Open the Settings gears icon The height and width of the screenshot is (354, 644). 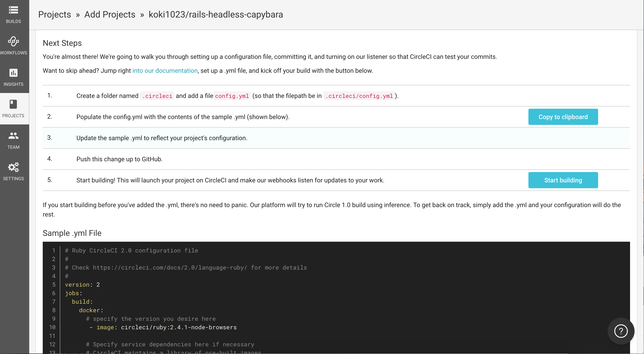[13, 167]
